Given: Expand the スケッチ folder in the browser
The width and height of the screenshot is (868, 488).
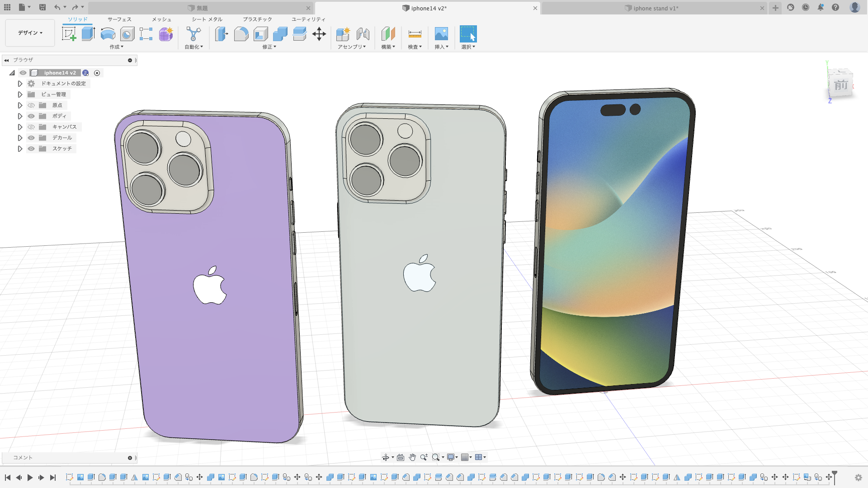Looking at the screenshot, I should (20, 149).
